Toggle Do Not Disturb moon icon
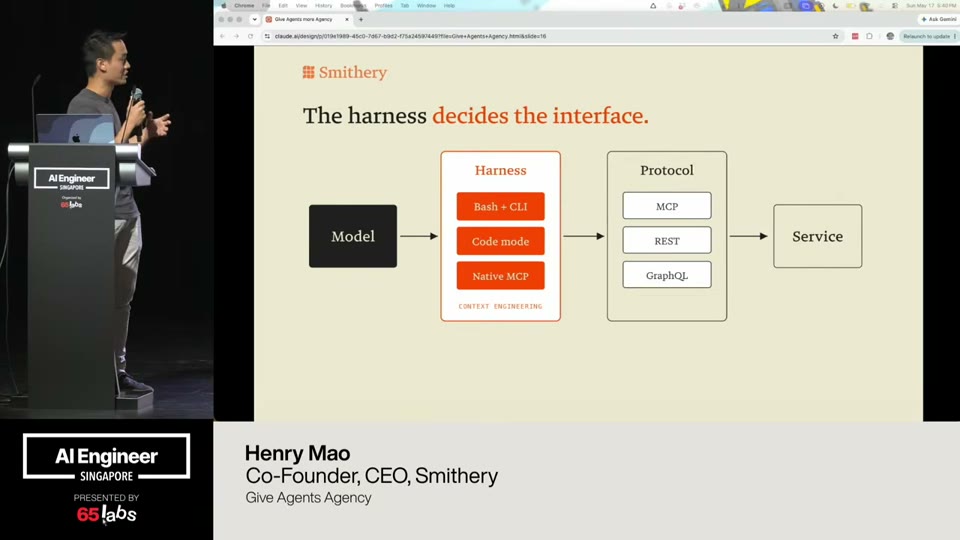The image size is (960, 540). pyautogui.click(x=836, y=6)
